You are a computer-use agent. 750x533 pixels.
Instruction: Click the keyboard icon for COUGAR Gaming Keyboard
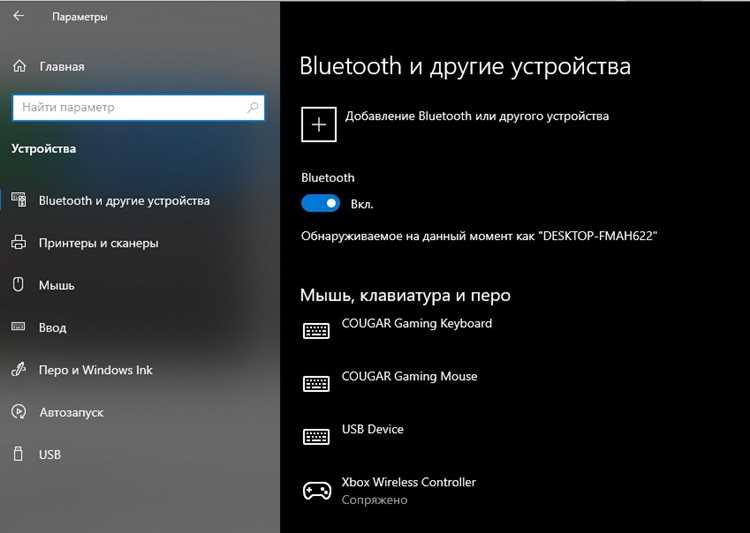[x=317, y=331]
